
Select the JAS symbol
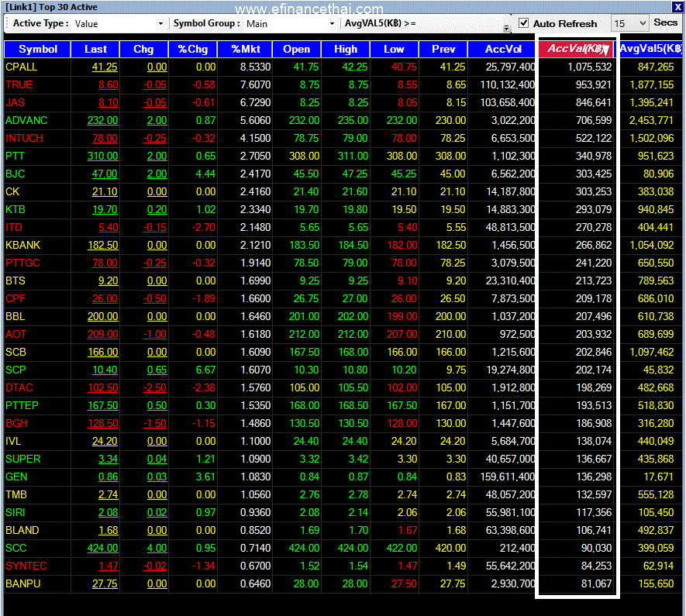coord(16,103)
